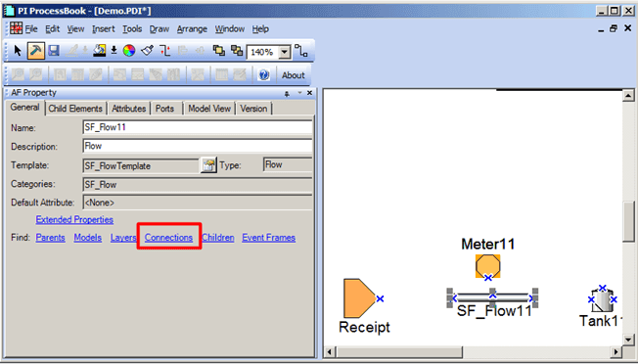Select the Receipt source shape

[x=358, y=298]
